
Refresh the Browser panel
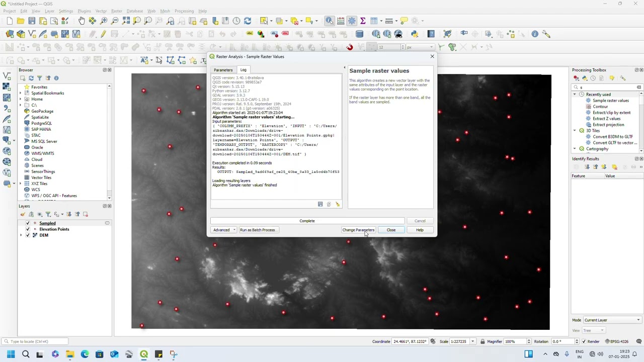(x=31, y=78)
